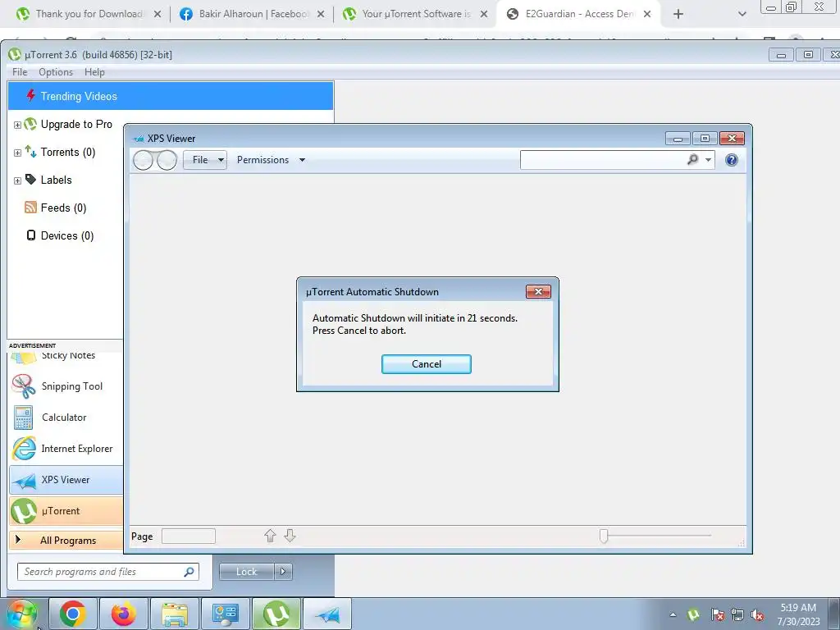The width and height of the screenshot is (840, 630).
Task: Open XPS Viewer help icon
Action: point(731,160)
